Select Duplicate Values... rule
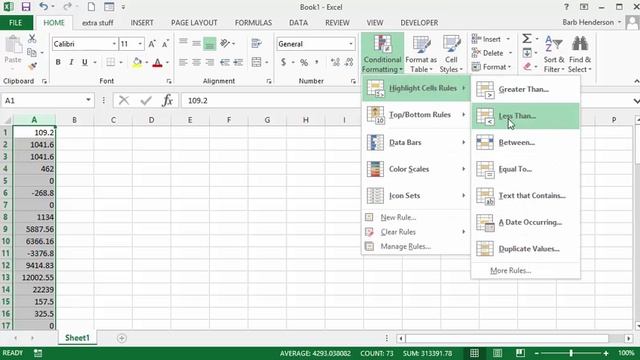The height and width of the screenshot is (360, 640). point(525,249)
